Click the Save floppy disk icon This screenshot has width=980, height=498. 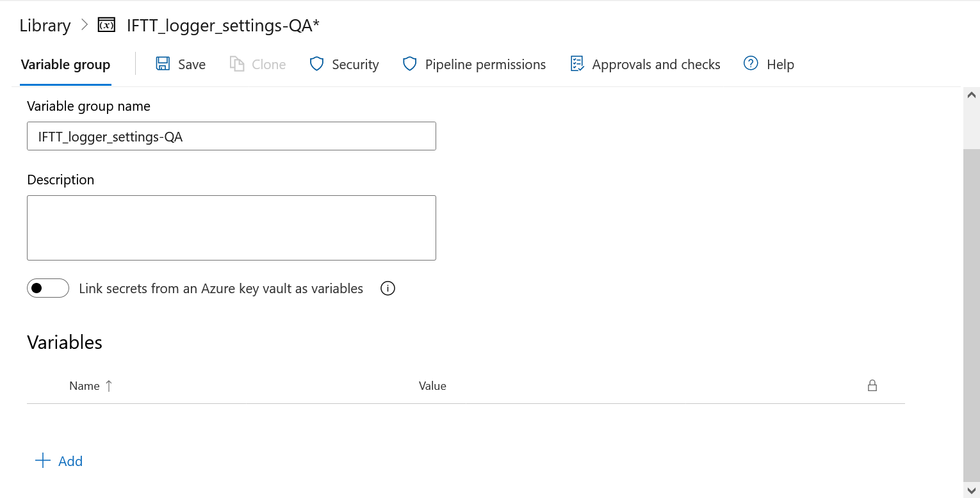(163, 64)
